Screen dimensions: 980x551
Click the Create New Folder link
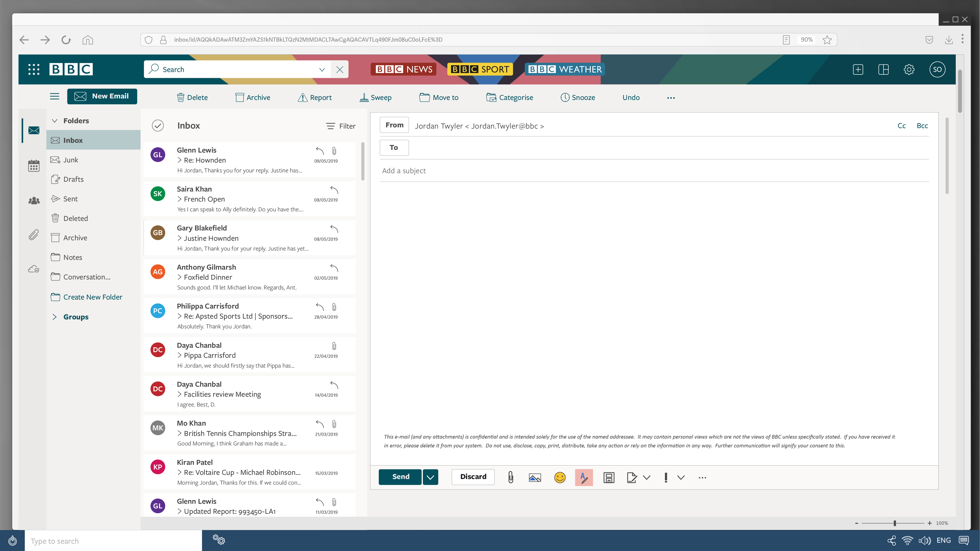pyautogui.click(x=92, y=297)
